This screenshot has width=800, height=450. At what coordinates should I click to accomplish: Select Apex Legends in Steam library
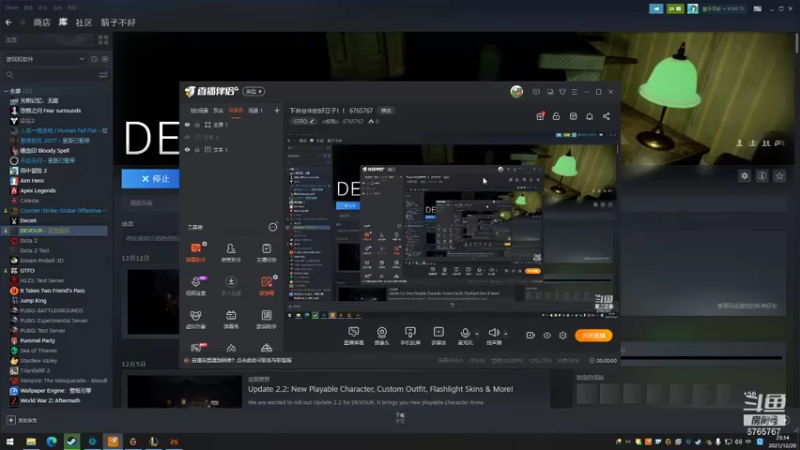click(x=38, y=190)
